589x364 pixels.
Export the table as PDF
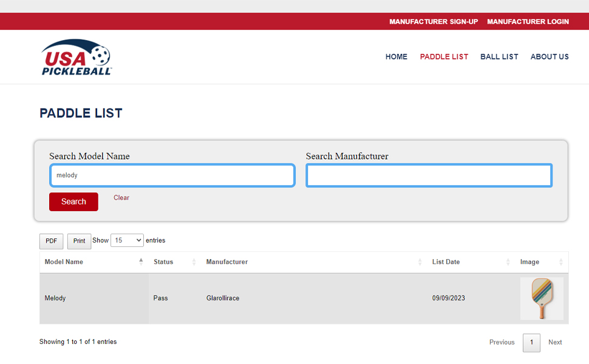point(52,241)
